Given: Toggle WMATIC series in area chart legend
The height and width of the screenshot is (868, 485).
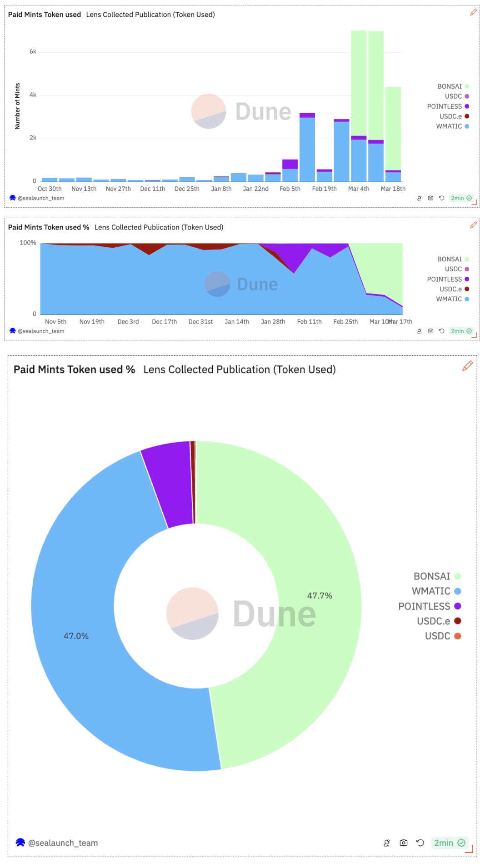Looking at the screenshot, I should (x=453, y=299).
